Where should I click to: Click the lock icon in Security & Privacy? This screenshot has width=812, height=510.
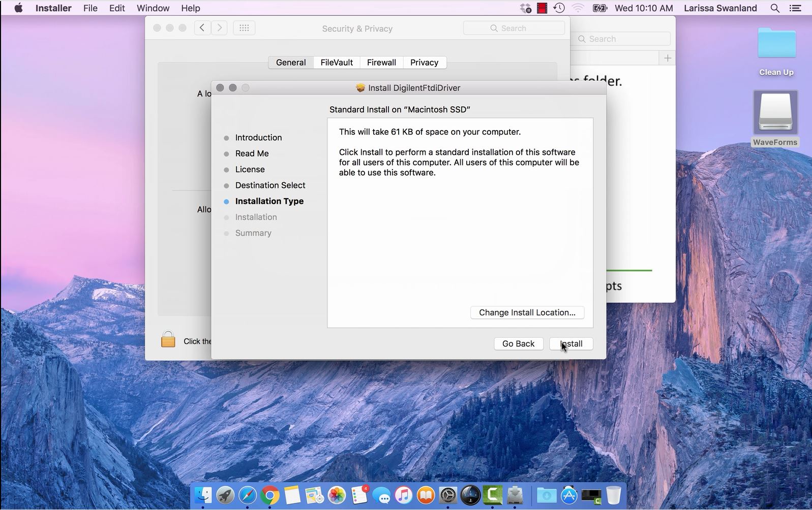coord(168,339)
